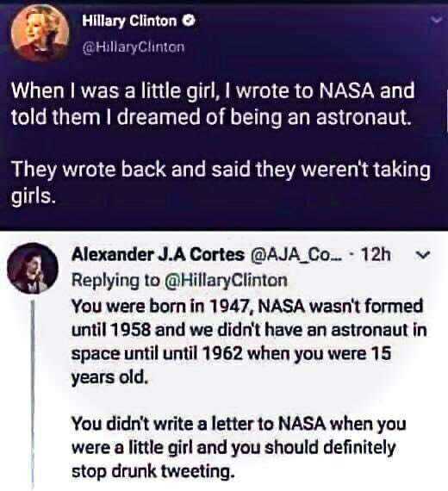Click 'years old.' in the reply
This screenshot has height=491, width=448.
pyautogui.click(x=109, y=377)
